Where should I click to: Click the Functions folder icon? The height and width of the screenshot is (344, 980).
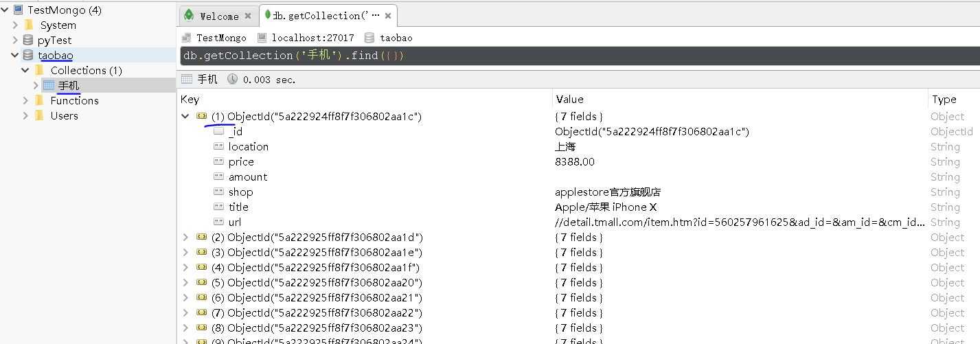[39, 101]
